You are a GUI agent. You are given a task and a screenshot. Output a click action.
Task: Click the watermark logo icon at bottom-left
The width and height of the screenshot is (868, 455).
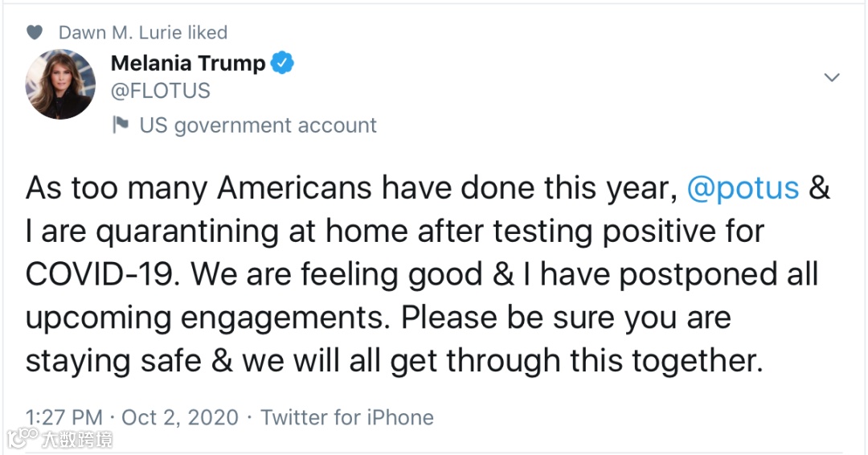23,439
